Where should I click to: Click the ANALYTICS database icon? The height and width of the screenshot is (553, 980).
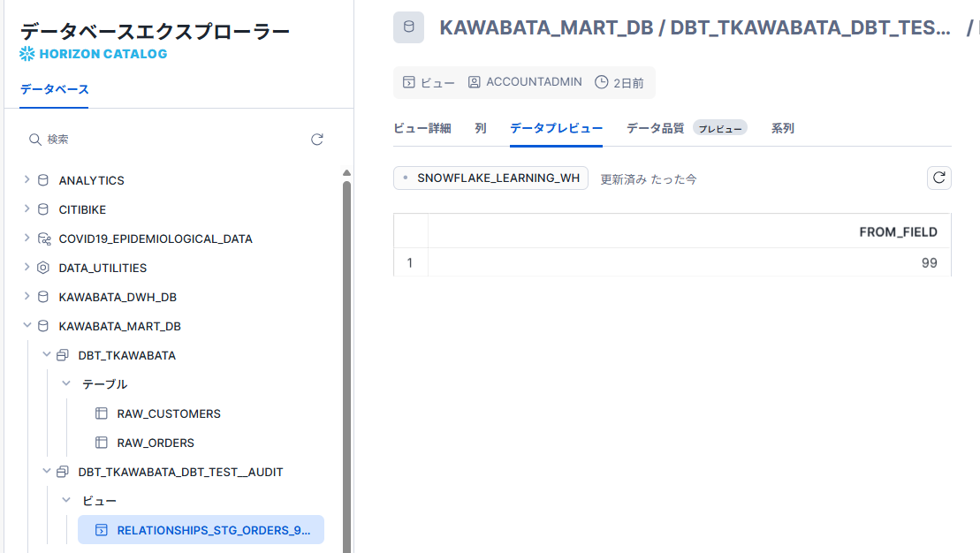click(43, 180)
